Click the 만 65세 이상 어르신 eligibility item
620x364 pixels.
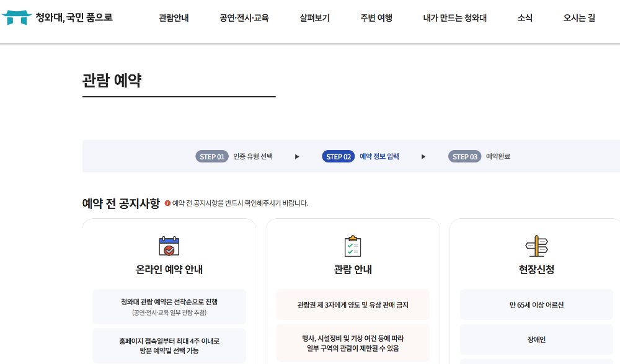tap(535, 304)
